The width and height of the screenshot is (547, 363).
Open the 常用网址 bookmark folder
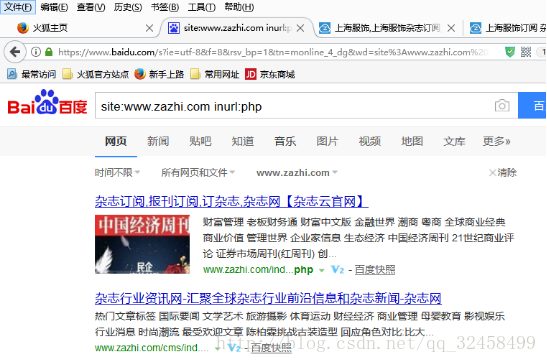215,74
